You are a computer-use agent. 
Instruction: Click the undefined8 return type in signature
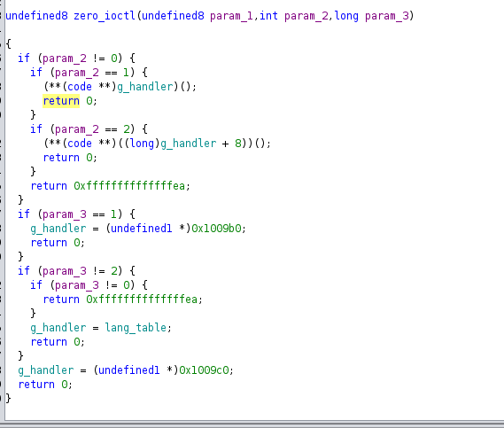[x=36, y=15]
